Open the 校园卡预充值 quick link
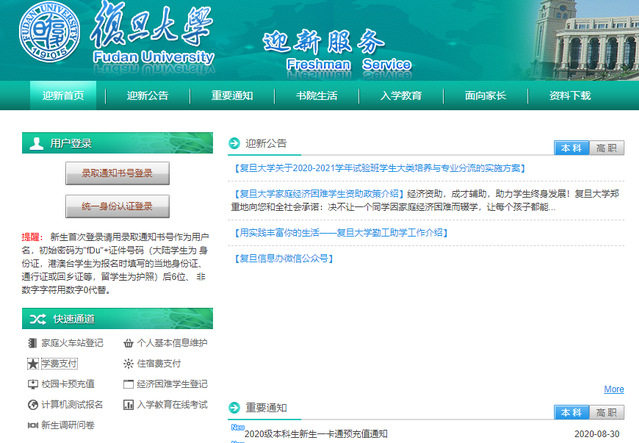Screen dimensions: 639x443 coord(68,384)
